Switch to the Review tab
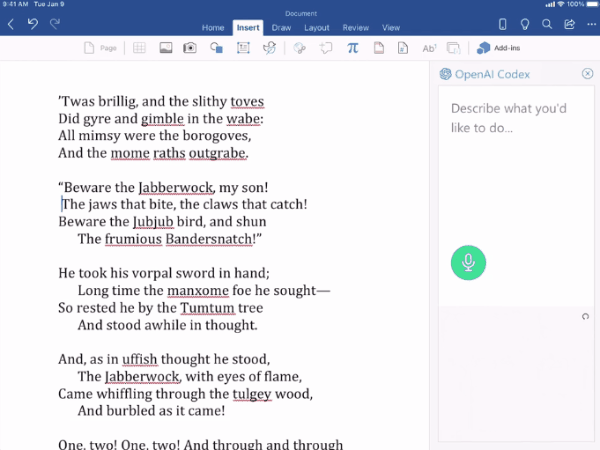Viewport: 600px width, 450px height. point(355,28)
